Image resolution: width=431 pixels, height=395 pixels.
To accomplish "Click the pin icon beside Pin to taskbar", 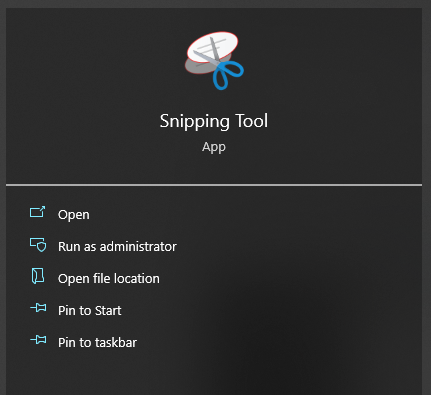I will tap(38, 340).
